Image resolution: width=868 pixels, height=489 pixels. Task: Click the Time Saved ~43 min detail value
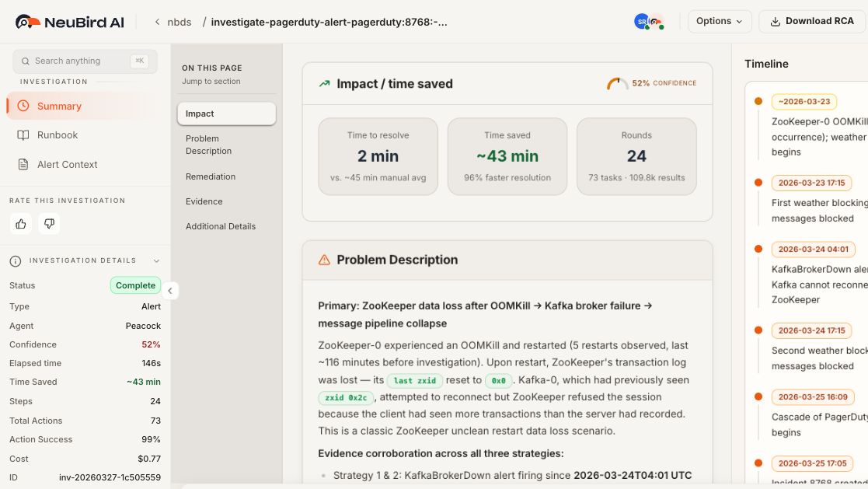[x=144, y=382]
